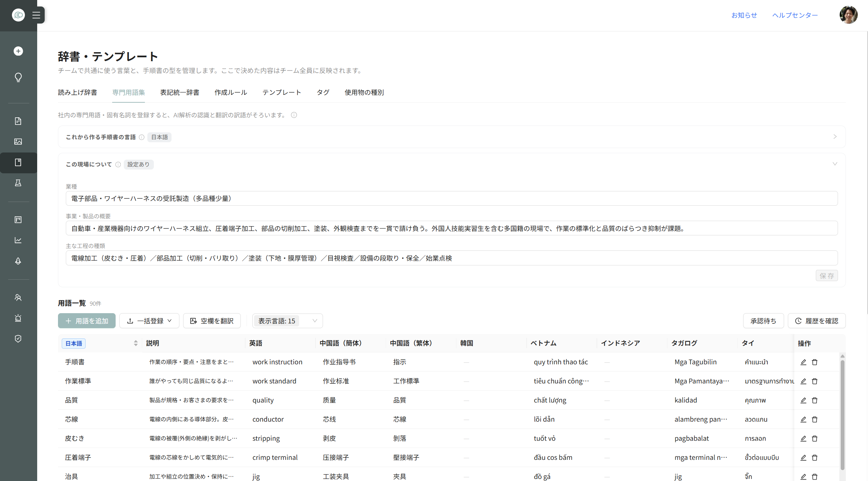868x481 pixels.
Task: Open the image gallery icon in sidebar
Action: (18, 142)
